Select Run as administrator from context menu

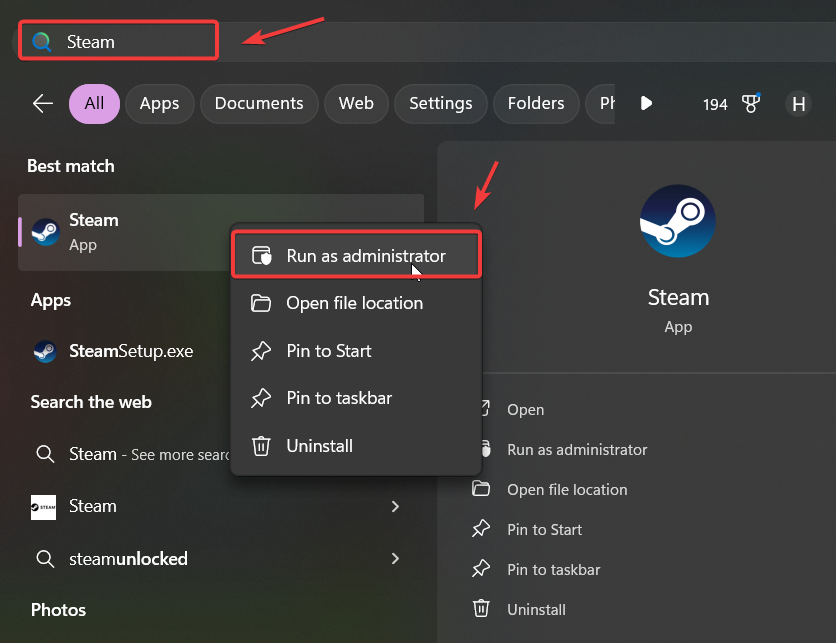365,256
